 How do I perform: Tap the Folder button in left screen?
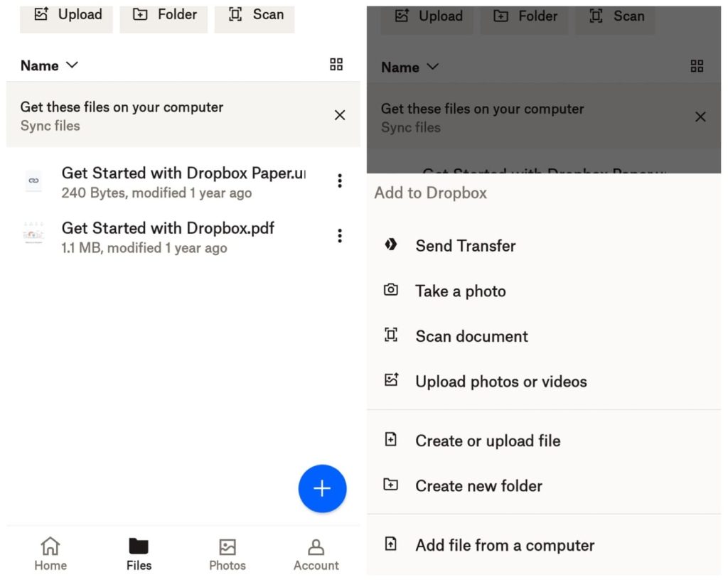[164, 18]
